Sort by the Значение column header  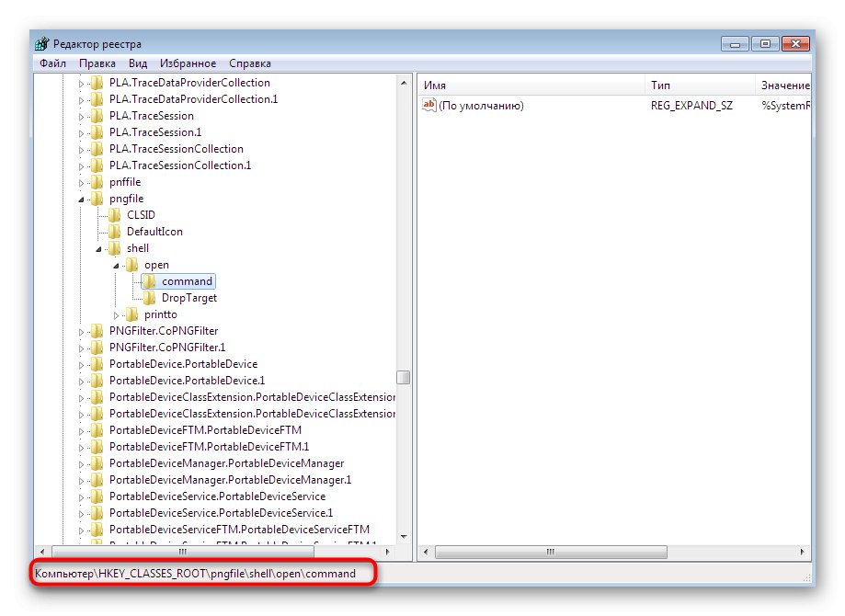pyautogui.click(x=783, y=86)
